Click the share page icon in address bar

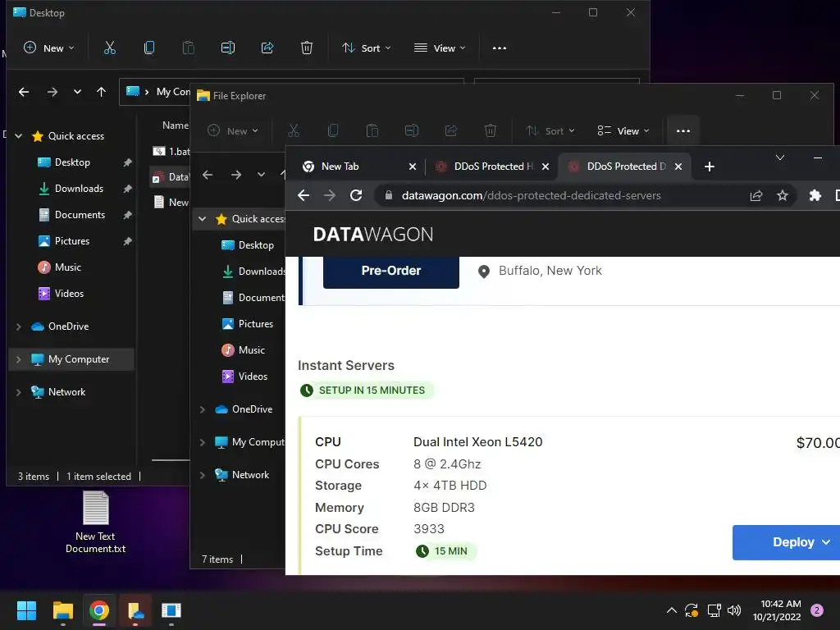pyautogui.click(x=756, y=195)
